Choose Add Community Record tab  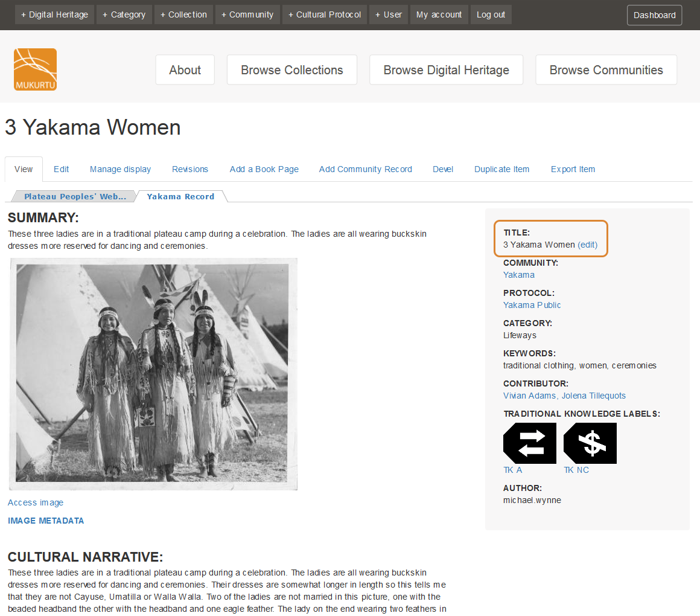click(366, 169)
